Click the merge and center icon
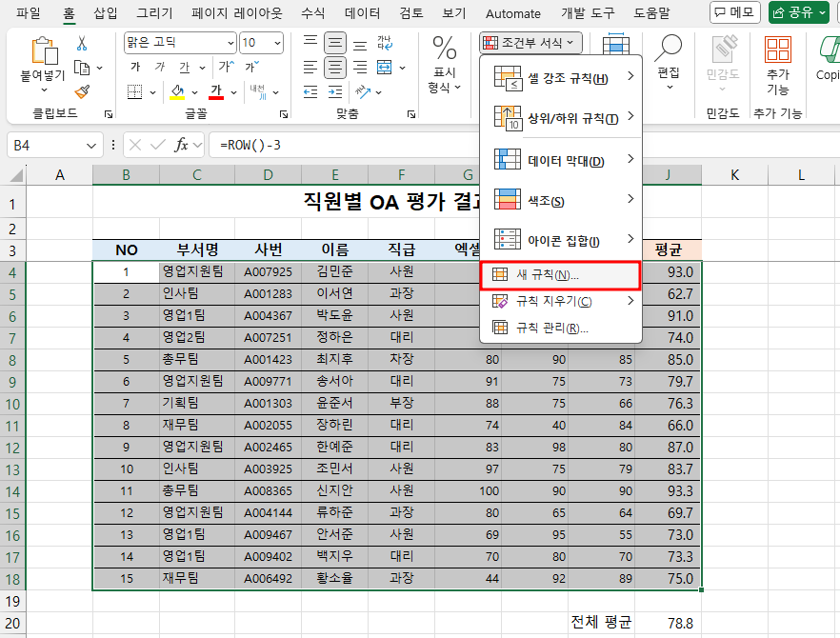The image size is (840, 638). [385, 68]
